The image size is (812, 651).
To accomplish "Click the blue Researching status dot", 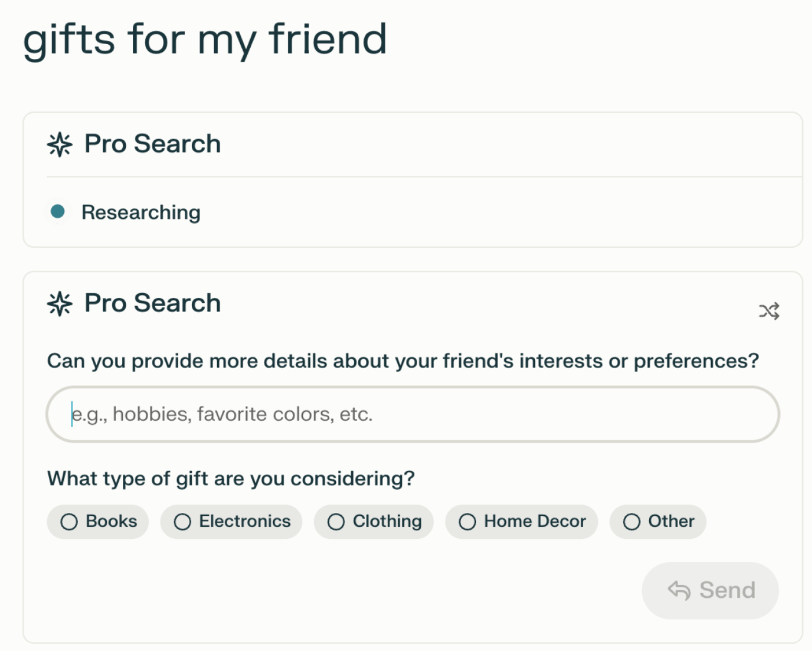I will tap(58, 212).
